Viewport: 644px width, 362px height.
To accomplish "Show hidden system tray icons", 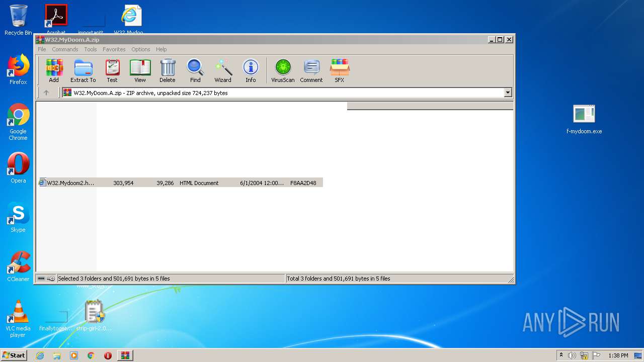I will point(561,355).
